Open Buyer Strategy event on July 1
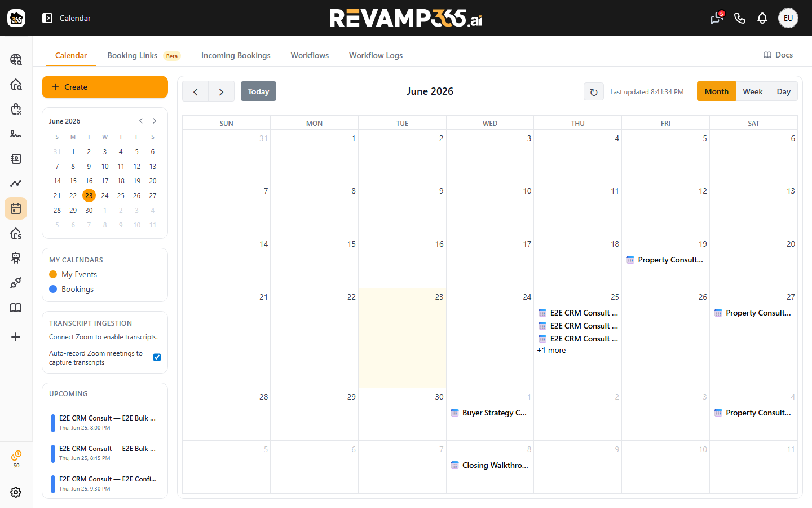Viewport: 812px width, 508px height. 489,413
